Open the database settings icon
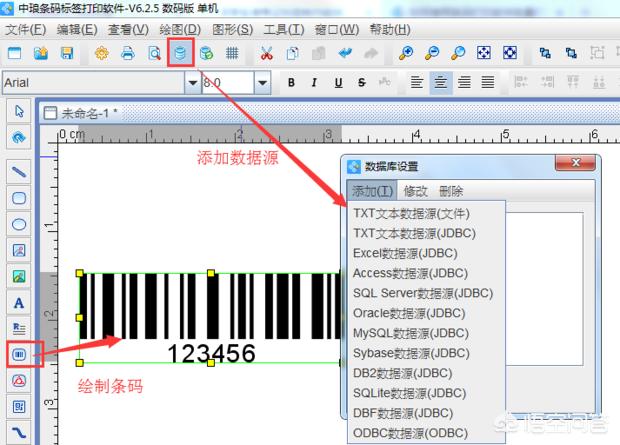Viewport: 620px width, 445px height. pyautogui.click(x=180, y=52)
